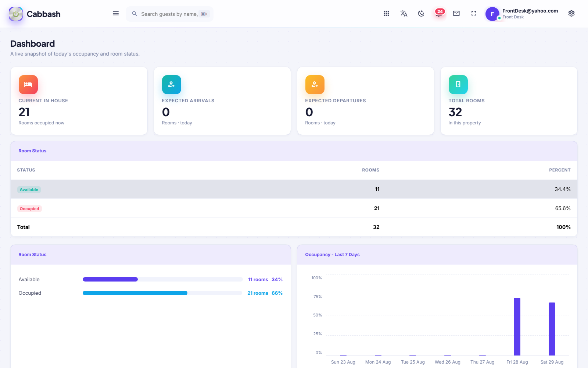Screen dimensions: 588x368
Task: Click the Occupancy - Last 7 Days heading
Action: coord(332,255)
